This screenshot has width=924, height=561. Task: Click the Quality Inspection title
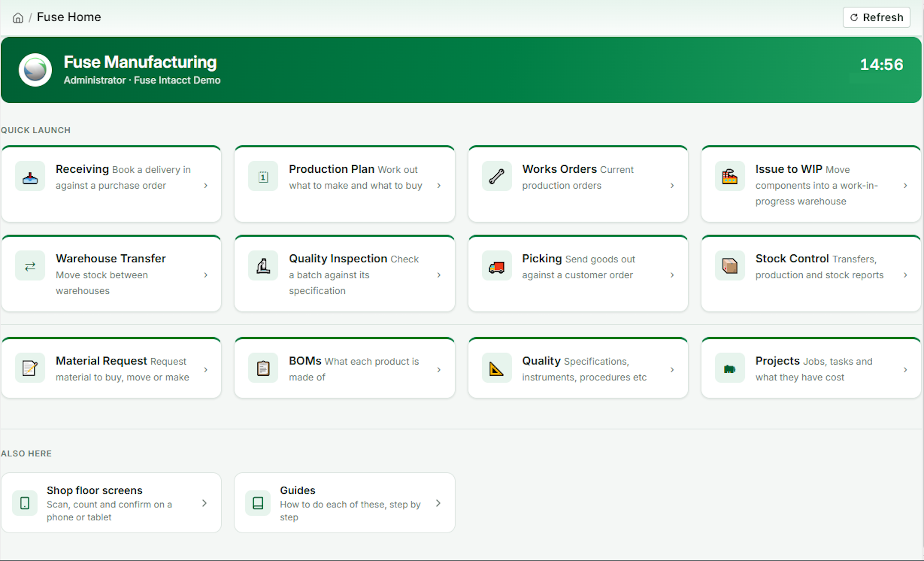338,258
